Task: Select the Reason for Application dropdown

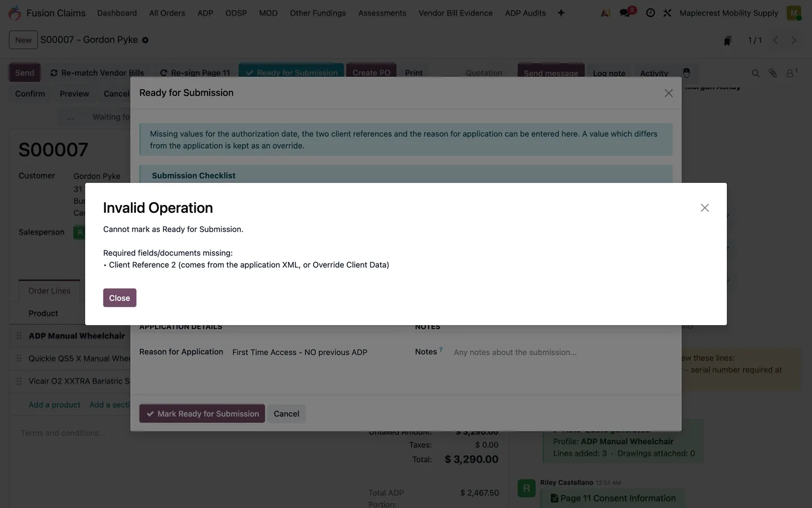Action: [315, 352]
